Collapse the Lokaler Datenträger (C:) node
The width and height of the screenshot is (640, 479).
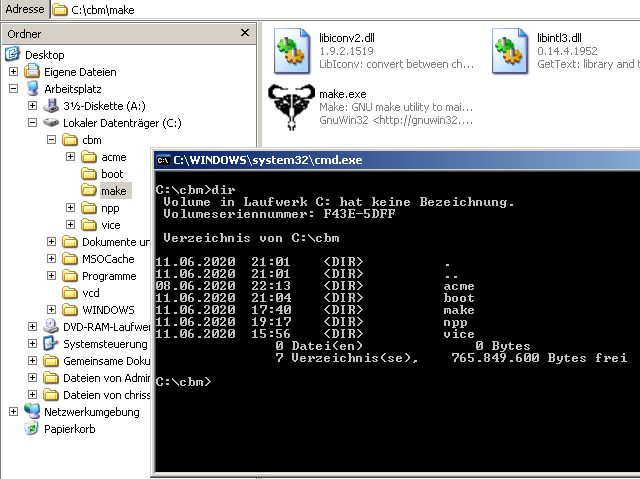(32, 123)
